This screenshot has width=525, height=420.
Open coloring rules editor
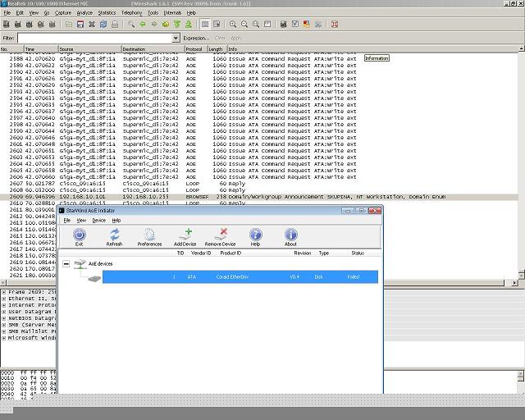click(306, 24)
